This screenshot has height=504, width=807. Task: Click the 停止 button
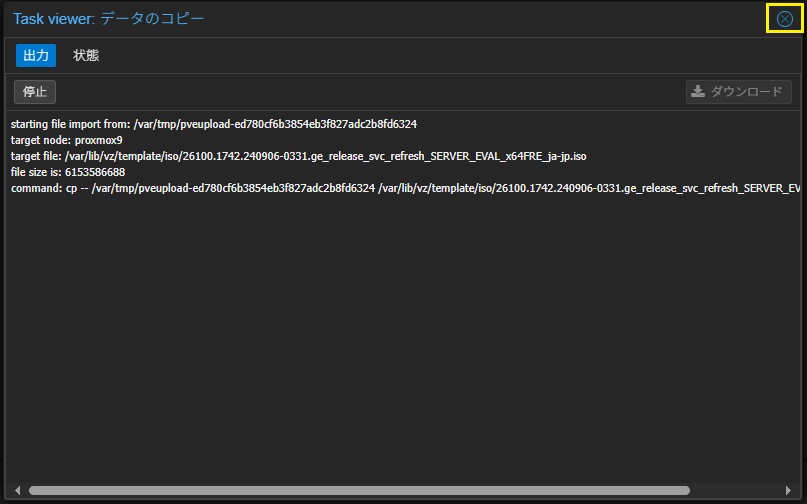point(35,92)
